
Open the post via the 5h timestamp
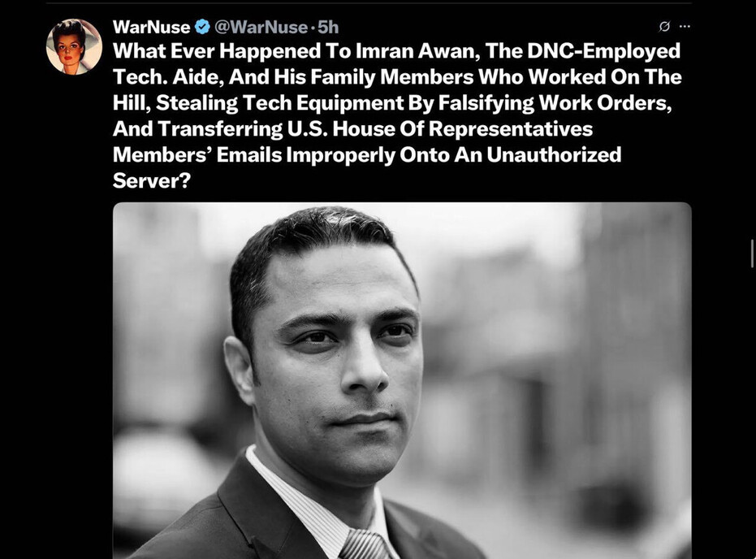click(328, 27)
